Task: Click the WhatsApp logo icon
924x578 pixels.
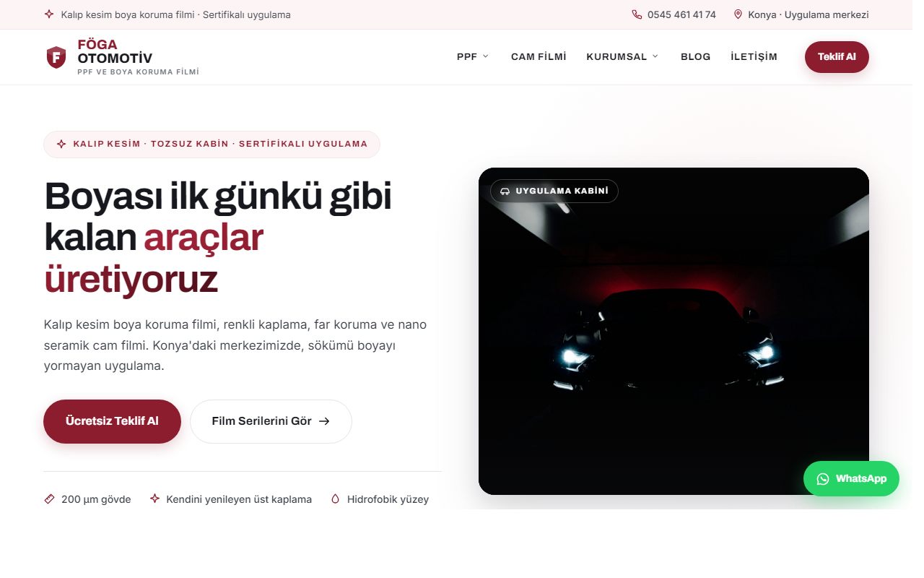Action: point(823,479)
